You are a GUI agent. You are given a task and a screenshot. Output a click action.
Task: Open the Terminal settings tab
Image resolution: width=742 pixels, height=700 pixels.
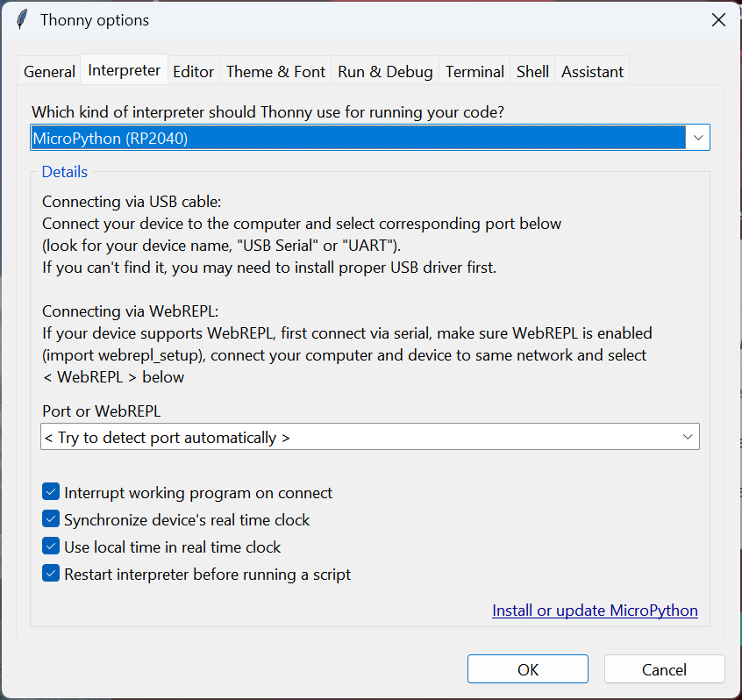[474, 72]
